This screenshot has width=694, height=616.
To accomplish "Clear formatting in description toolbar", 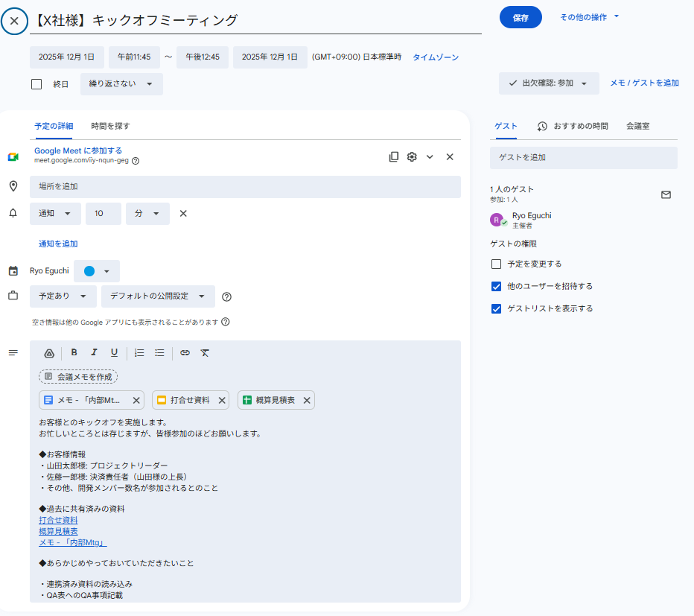I will (205, 353).
